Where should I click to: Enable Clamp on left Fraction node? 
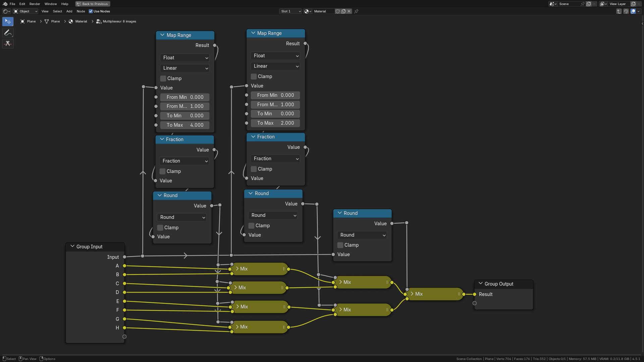pyautogui.click(x=162, y=171)
